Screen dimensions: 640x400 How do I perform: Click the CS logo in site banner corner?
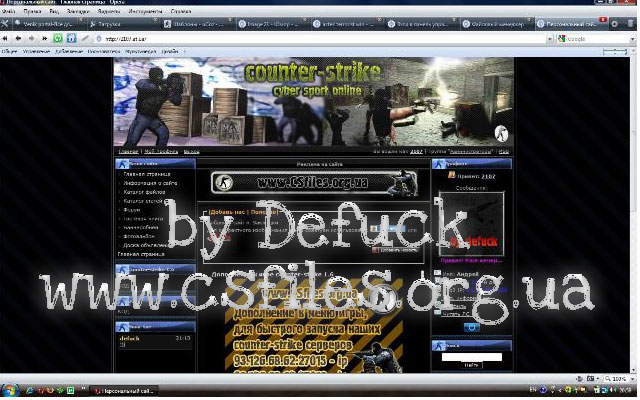click(x=501, y=133)
